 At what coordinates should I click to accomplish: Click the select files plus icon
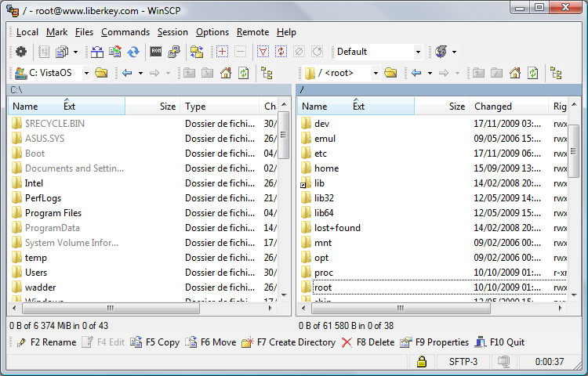222,52
